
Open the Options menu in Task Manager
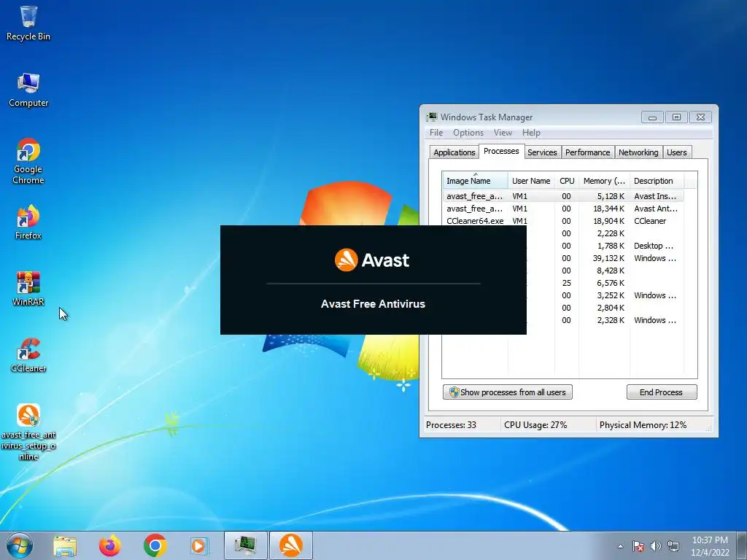point(468,133)
